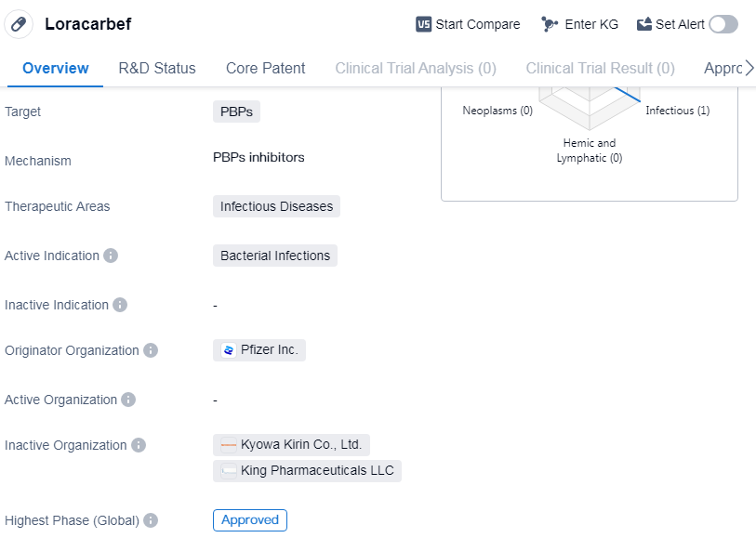Select the Overview tab
Viewport: 756px width, 551px height.
[56, 68]
